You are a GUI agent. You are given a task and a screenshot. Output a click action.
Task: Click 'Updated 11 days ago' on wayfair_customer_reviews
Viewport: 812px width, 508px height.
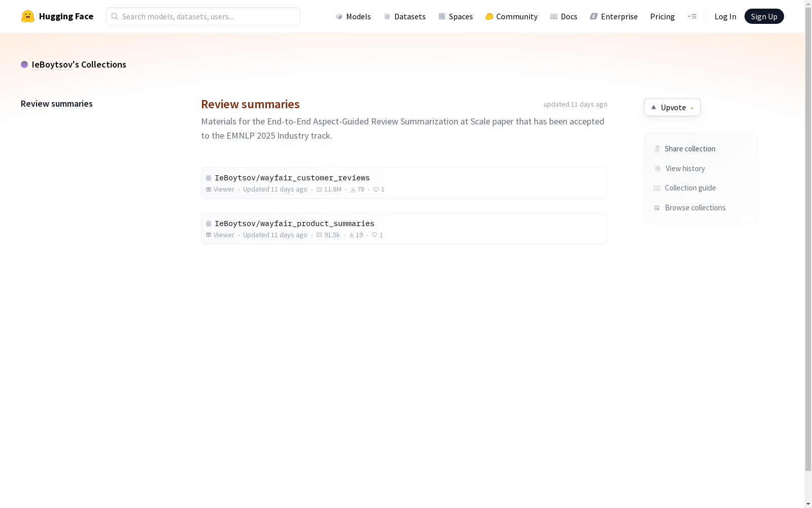click(275, 189)
